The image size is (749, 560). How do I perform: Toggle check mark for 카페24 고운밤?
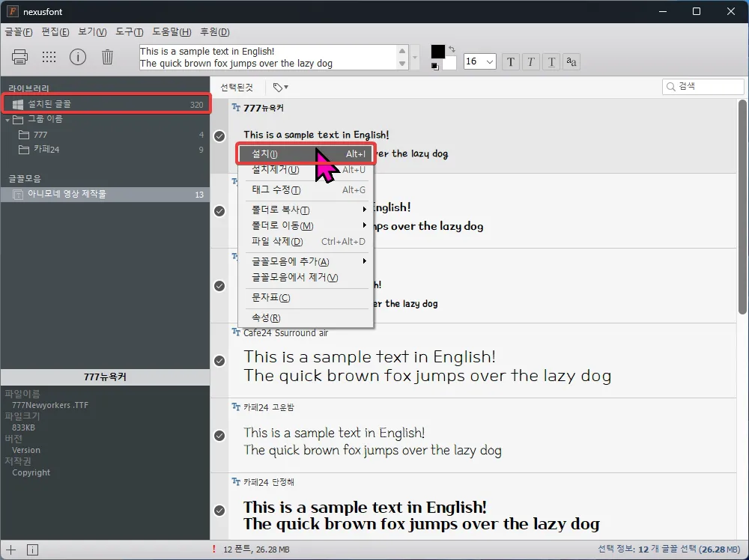(x=219, y=436)
